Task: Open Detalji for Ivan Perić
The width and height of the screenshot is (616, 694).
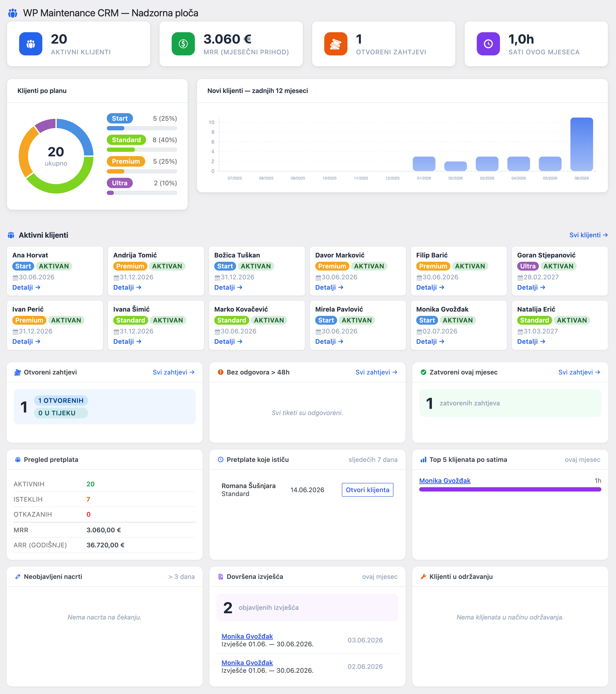Action: [26, 342]
